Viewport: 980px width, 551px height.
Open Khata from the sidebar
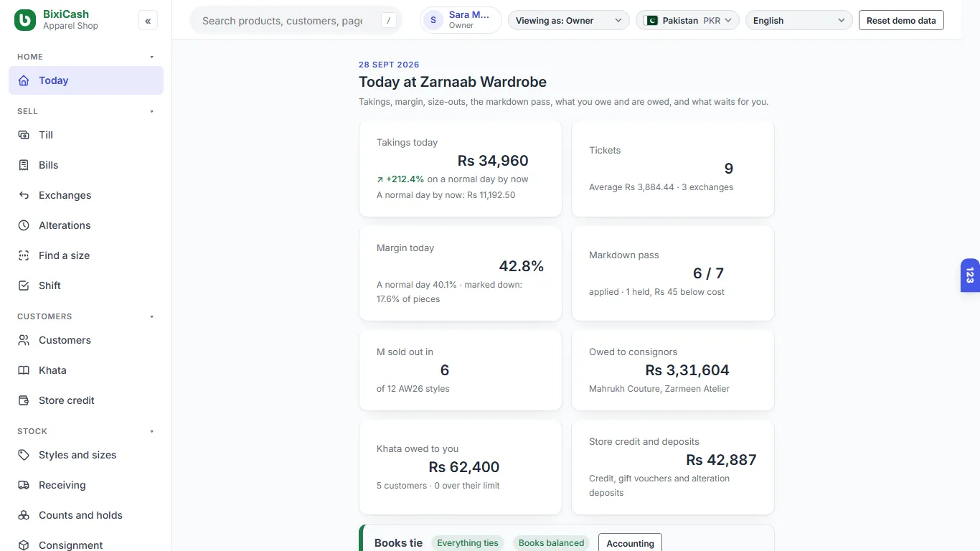(x=86, y=370)
